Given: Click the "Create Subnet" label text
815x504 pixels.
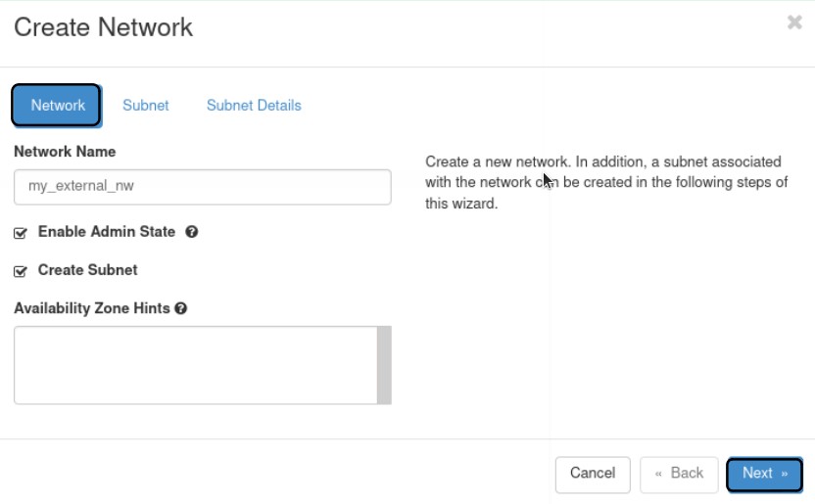Looking at the screenshot, I should [x=87, y=270].
